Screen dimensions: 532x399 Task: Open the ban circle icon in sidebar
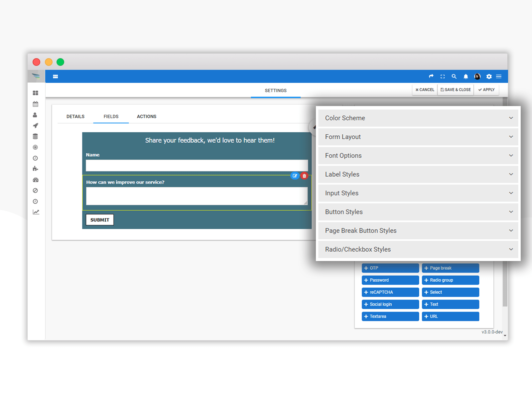35,191
